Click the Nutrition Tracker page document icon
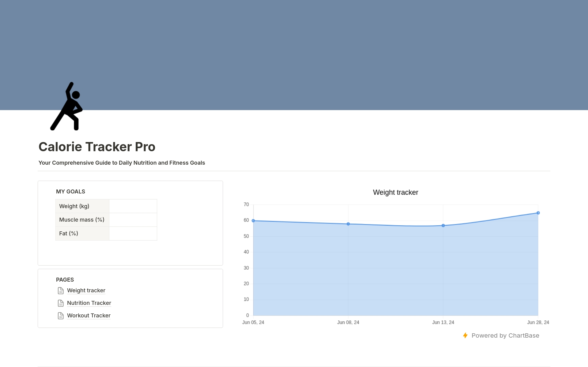 pos(61,303)
